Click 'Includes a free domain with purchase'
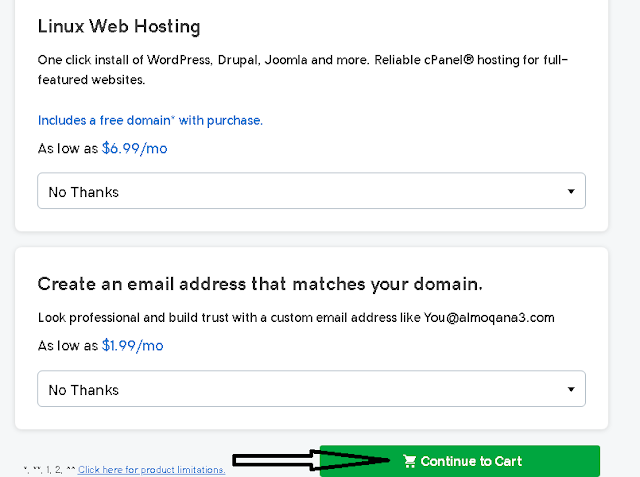The image size is (640, 477). click(150, 120)
